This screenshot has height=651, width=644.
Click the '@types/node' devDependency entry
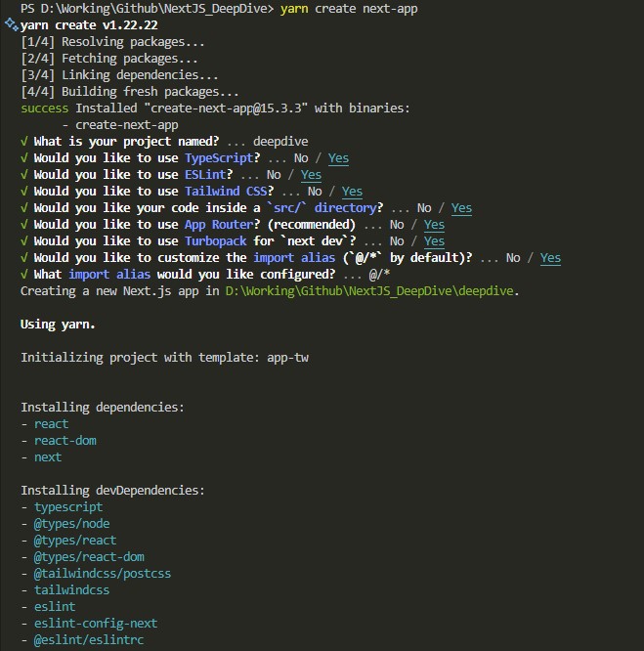71,524
